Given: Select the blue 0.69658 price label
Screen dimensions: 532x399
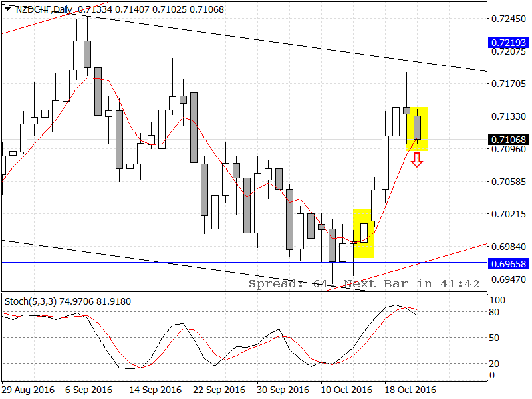Looking at the screenshot, I should pyautogui.click(x=508, y=264).
